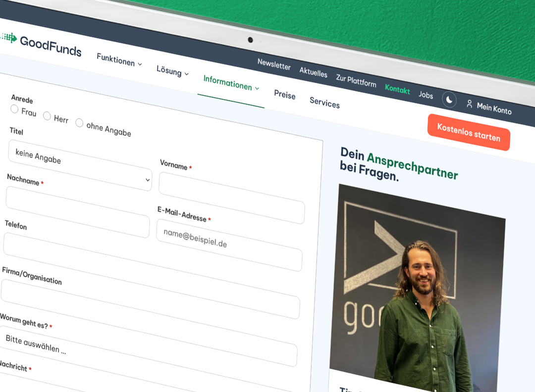Choose the ohne Angabe radio option

(x=79, y=123)
